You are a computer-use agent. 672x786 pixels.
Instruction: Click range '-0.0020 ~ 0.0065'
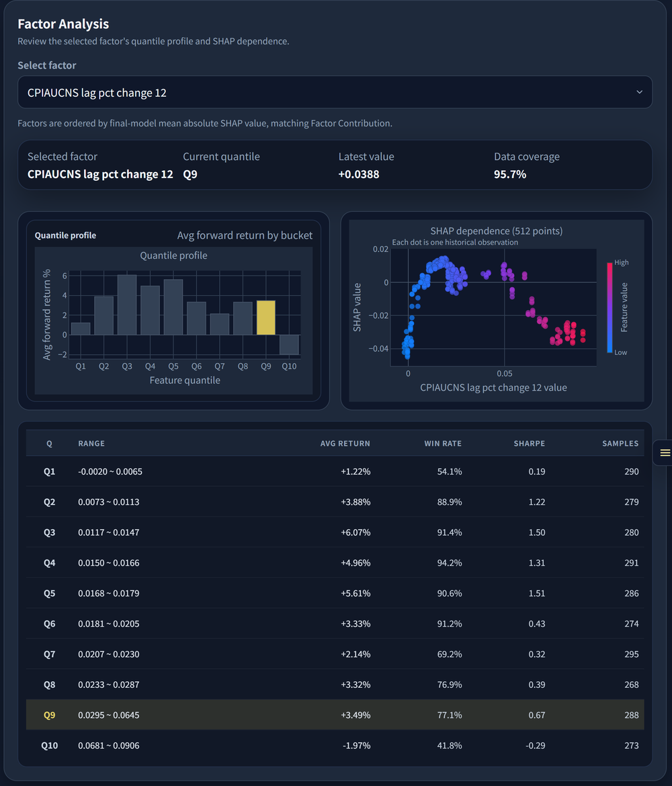(110, 472)
